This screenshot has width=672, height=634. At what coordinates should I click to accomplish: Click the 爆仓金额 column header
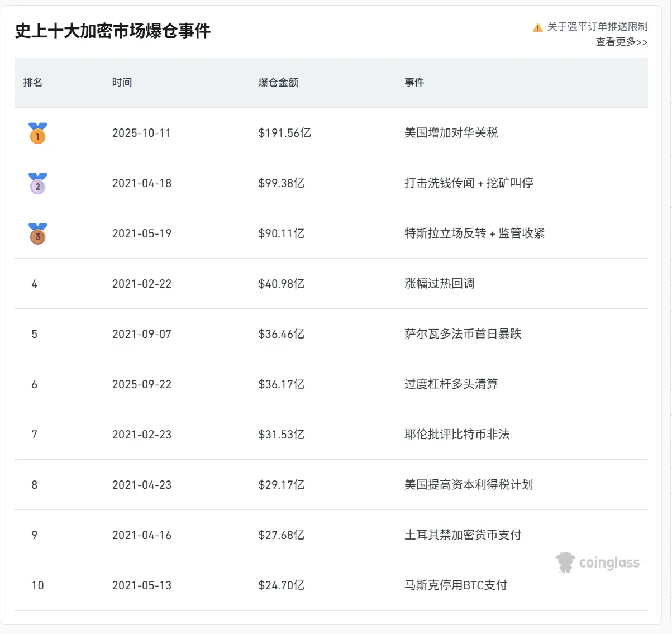coord(278,83)
